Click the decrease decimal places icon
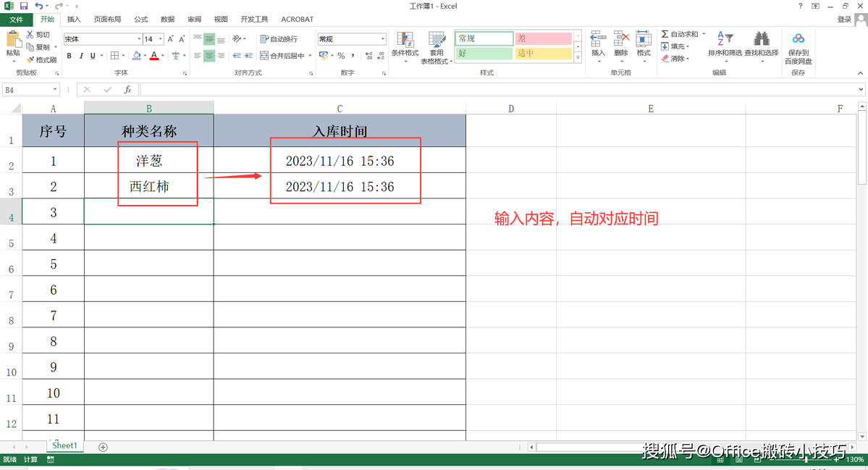This screenshot has height=470, width=868. click(381, 55)
